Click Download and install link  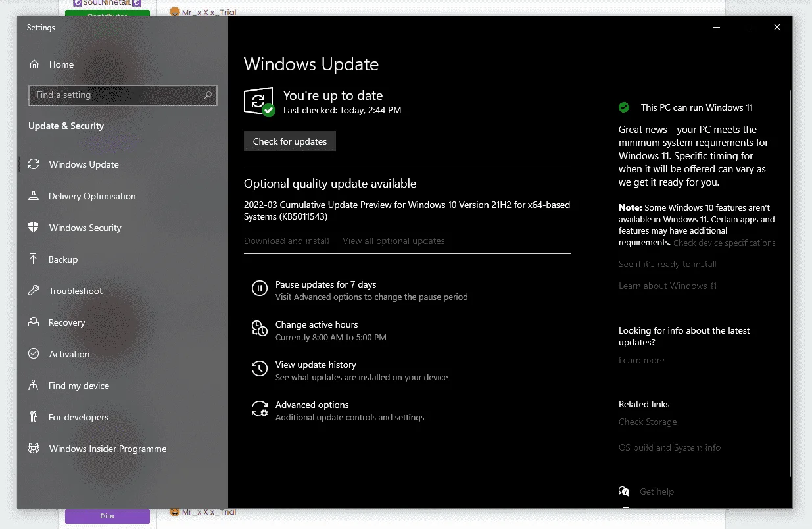coord(287,241)
